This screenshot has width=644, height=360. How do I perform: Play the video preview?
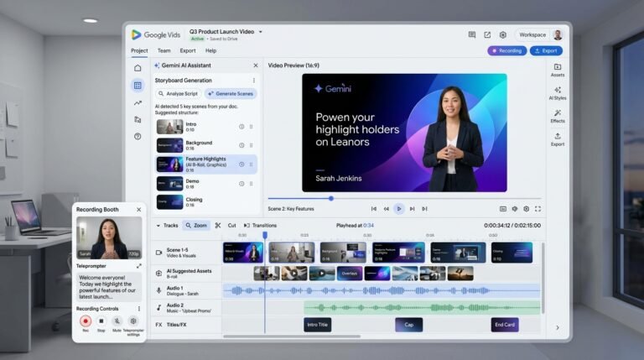399,209
